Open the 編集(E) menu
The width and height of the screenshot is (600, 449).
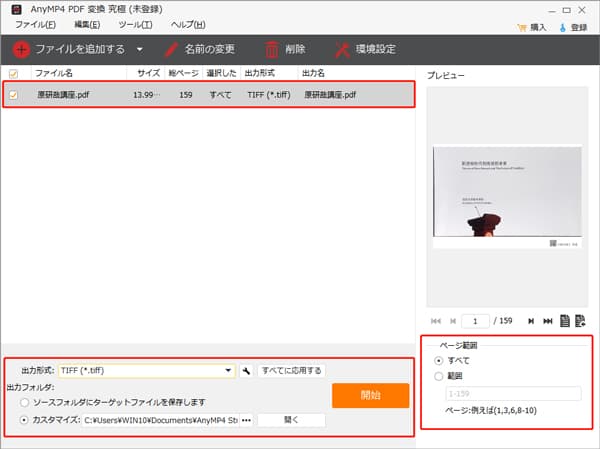pyautogui.click(x=87, y=25)
